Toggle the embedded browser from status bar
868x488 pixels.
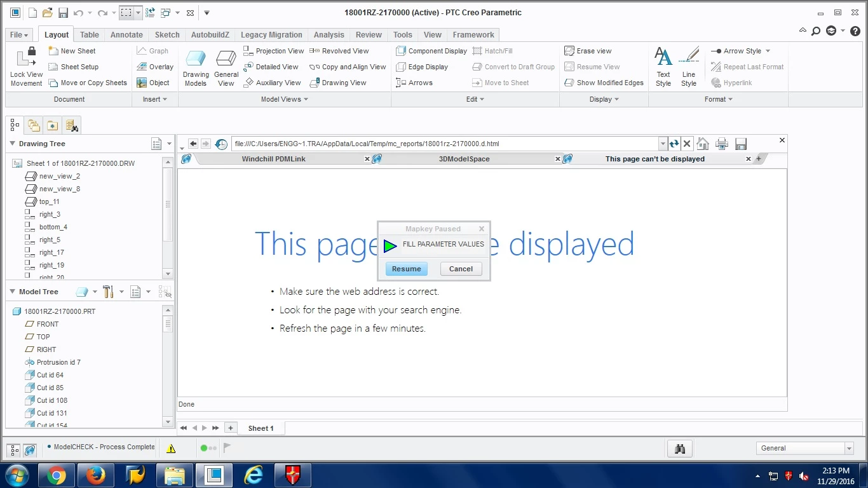coord(30,450)
